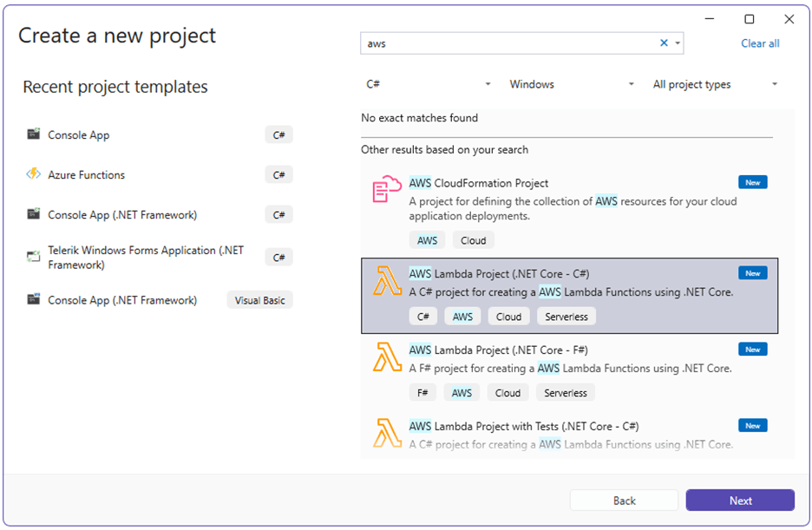Click the Telerik Windows Forms Application icon
The height and width of the screenshot is (530, 812).
tap(33, 256)
